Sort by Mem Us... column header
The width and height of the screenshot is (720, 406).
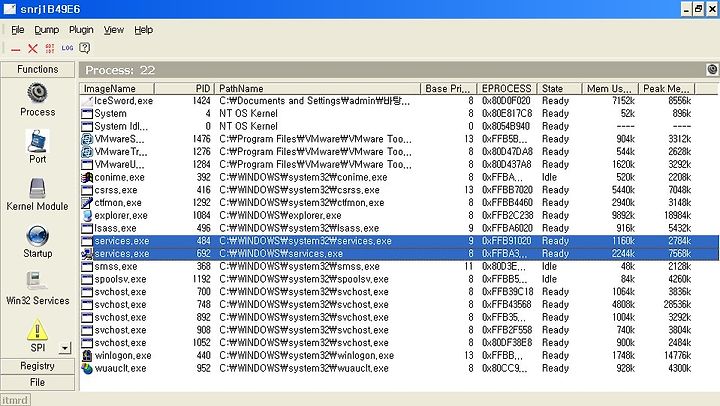[610, 89]
